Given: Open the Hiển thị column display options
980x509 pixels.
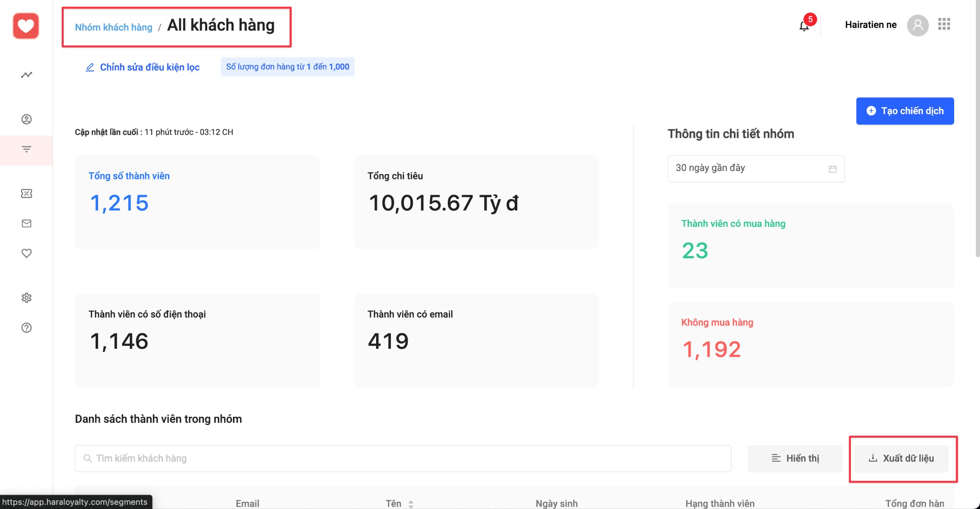Looking at the screenshot, I should (x=795, y=458).
